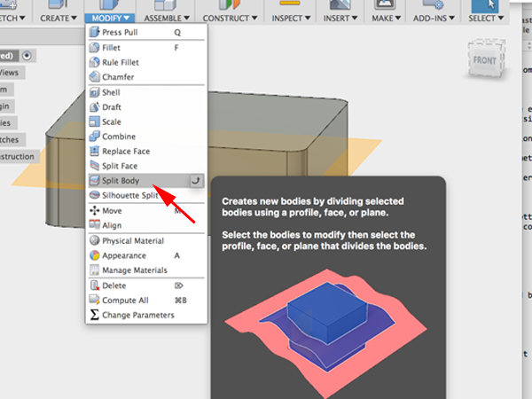Open the ADD-INS dropdown
This screenshot has height=399, width=532.
click(434, 18)
